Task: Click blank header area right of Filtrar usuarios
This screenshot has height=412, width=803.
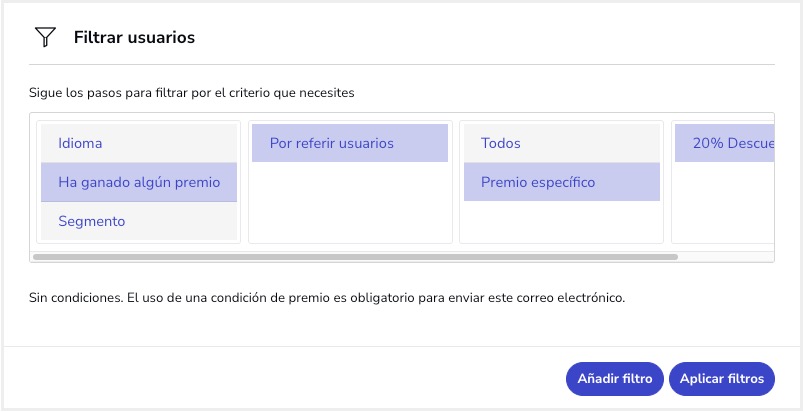Action: pos(480,38)
